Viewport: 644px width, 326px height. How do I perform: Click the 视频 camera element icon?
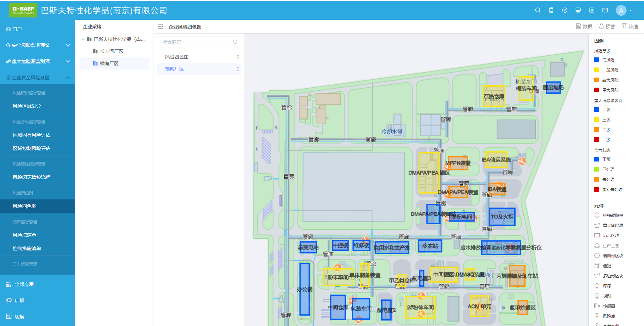[x=597, y=296]
